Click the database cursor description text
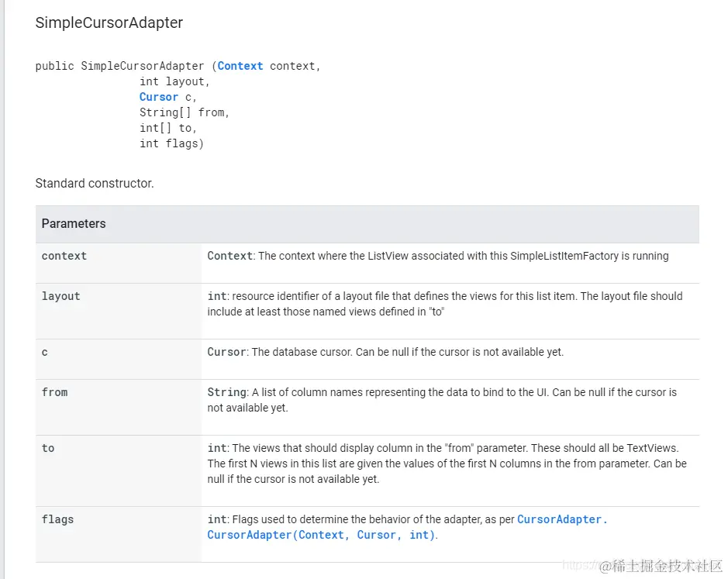 click(385, 352)
